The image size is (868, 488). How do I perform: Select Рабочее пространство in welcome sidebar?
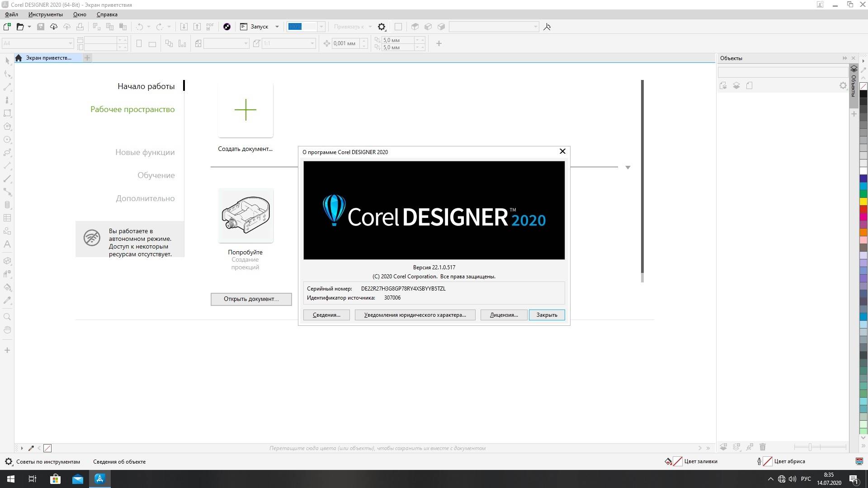(132, 109)
